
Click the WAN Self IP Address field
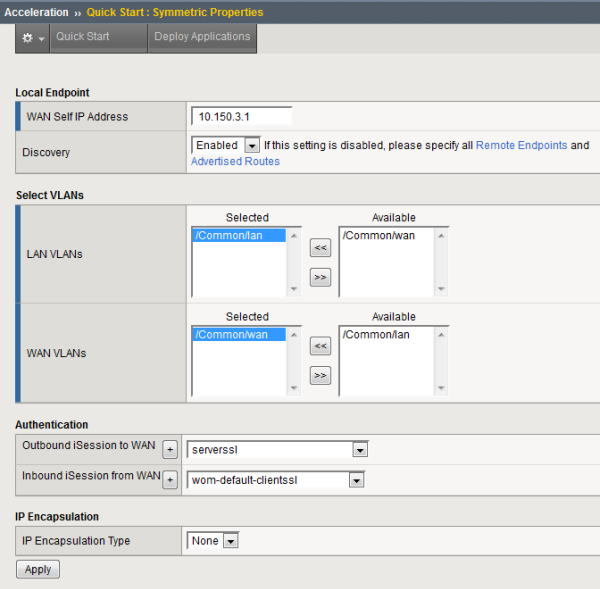point(241,116)
